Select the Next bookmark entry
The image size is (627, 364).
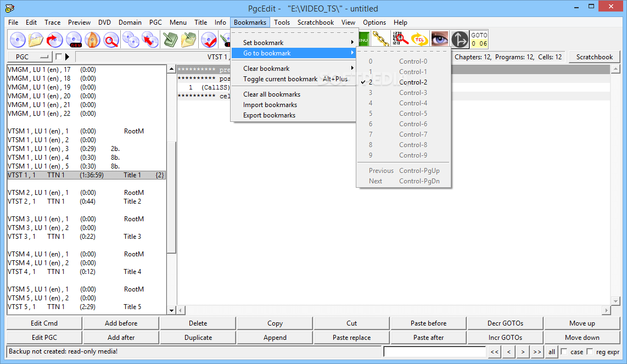(403, 181)
